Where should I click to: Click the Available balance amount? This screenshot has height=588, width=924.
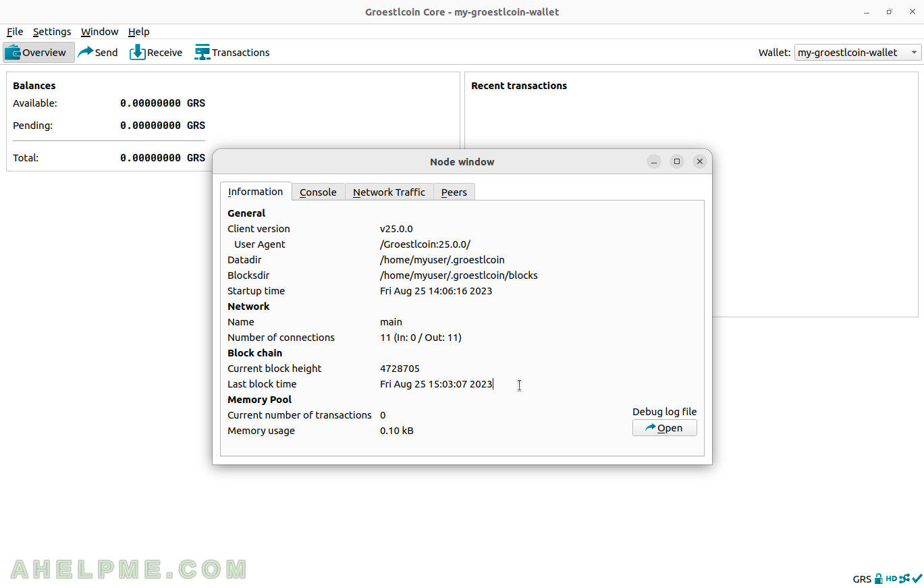pos(163,103)
